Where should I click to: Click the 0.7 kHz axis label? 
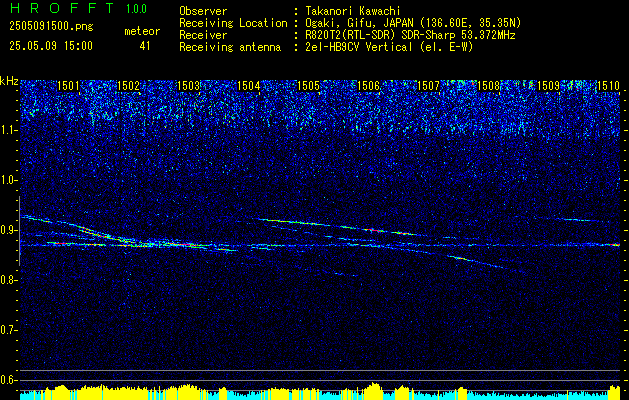point(7,330)
